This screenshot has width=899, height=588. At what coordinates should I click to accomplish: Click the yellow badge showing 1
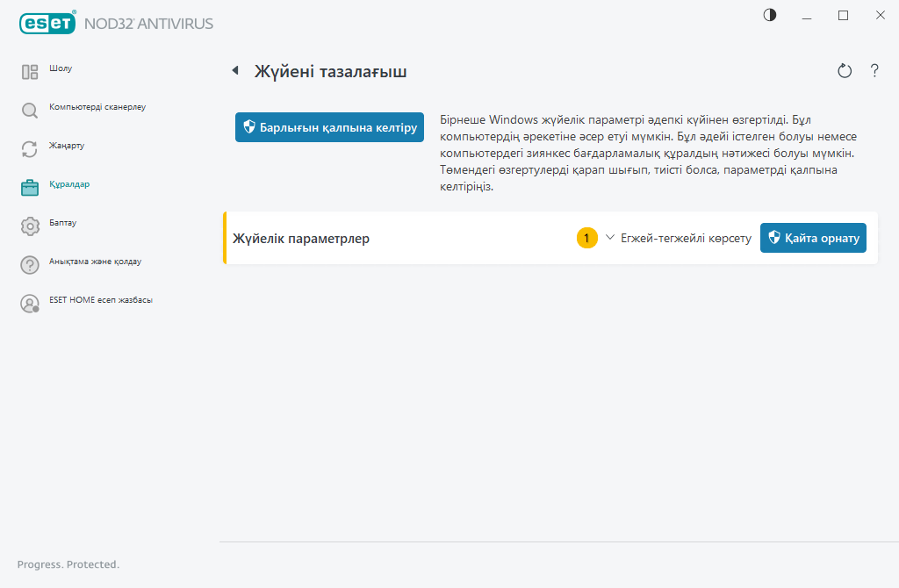point(586,238)
